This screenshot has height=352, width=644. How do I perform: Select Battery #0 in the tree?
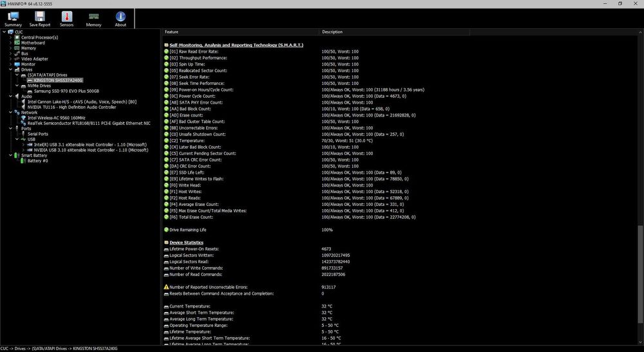[37, 161]
